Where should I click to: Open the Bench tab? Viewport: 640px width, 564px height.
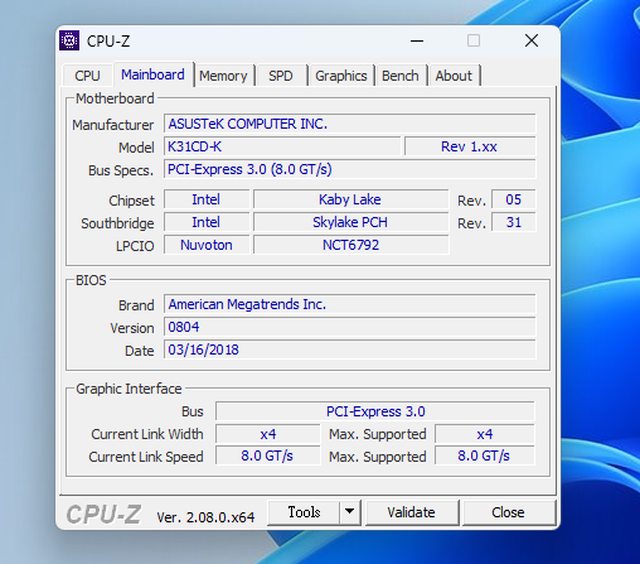[400, 75]
